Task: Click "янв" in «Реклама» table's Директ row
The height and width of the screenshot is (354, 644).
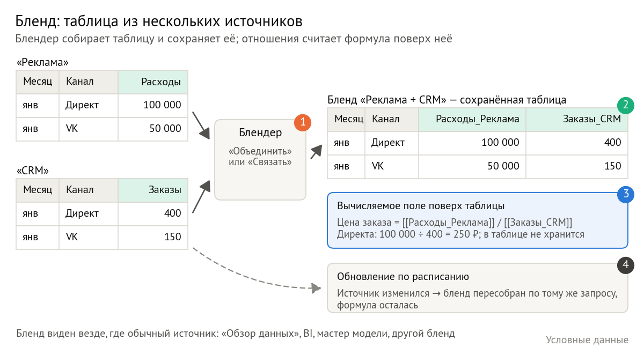Action: tap(38, 105)
